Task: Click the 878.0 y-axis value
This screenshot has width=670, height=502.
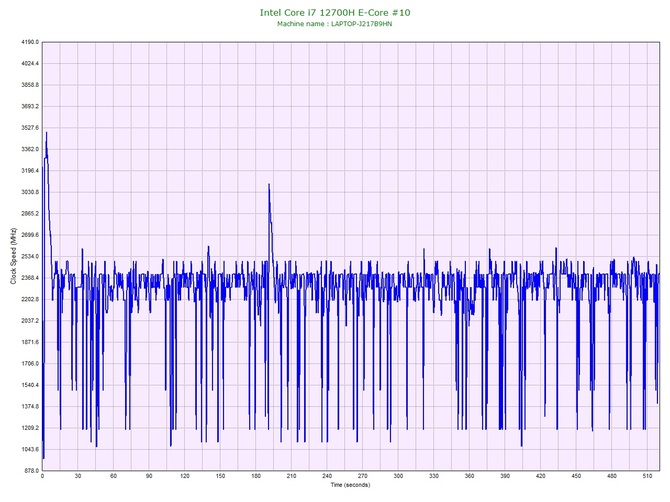Action: tap(31, 471)
